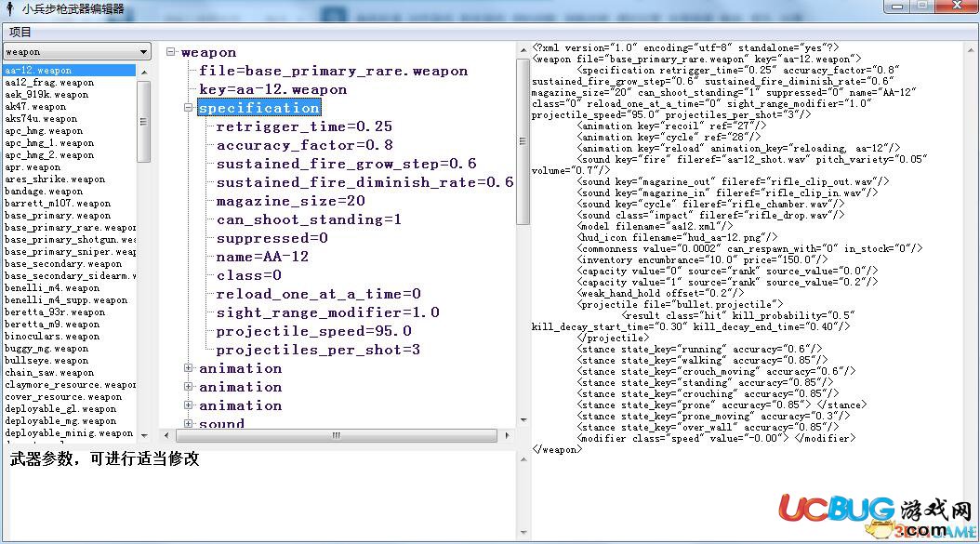
Task: Select beretta_93r.weapon in the list
Action: 55,312
